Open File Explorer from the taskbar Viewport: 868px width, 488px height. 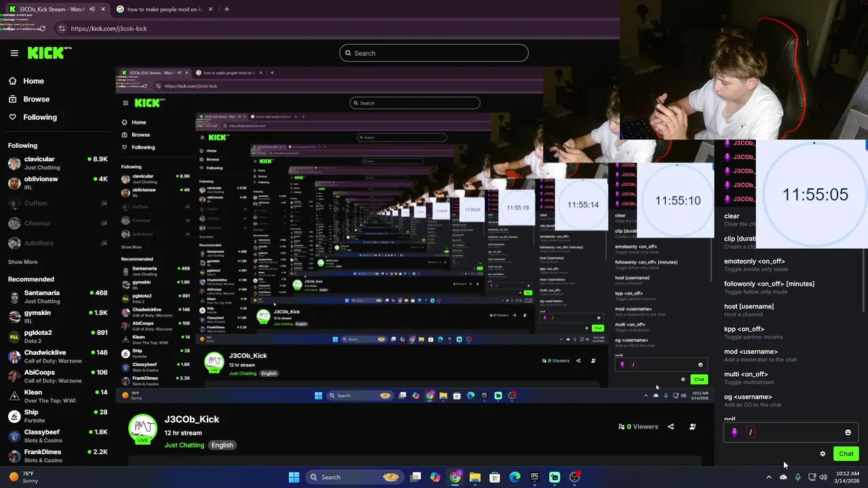tap(475, 477)
